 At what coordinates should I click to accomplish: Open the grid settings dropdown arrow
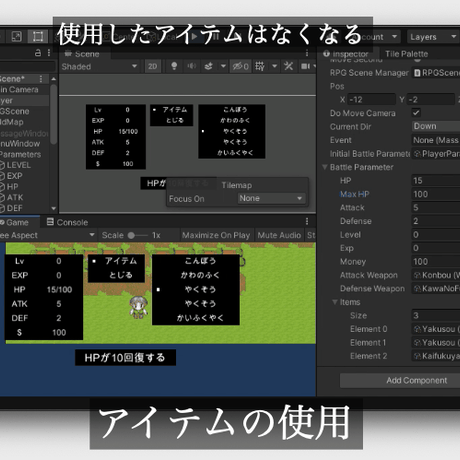[x=274, y=66]
